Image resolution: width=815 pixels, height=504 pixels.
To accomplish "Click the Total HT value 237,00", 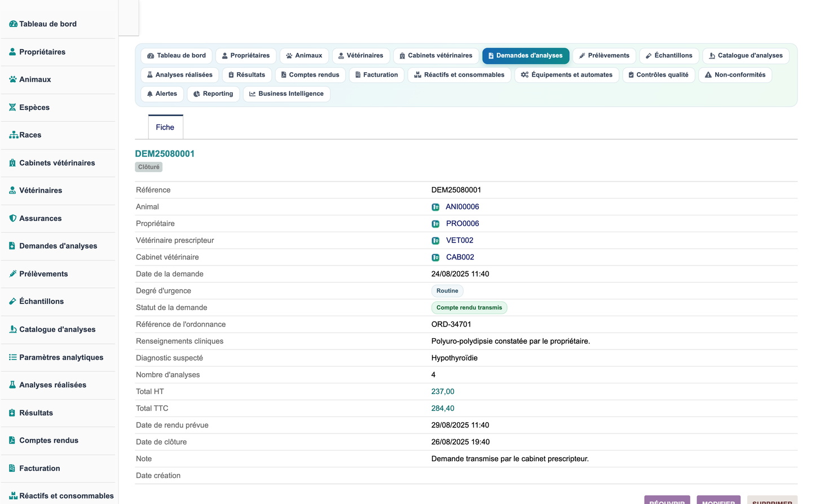I will pos(443,392).
